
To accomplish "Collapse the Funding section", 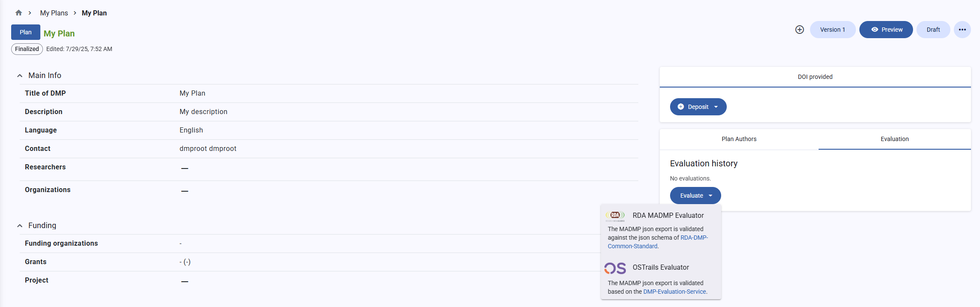I will click(20, 226).
